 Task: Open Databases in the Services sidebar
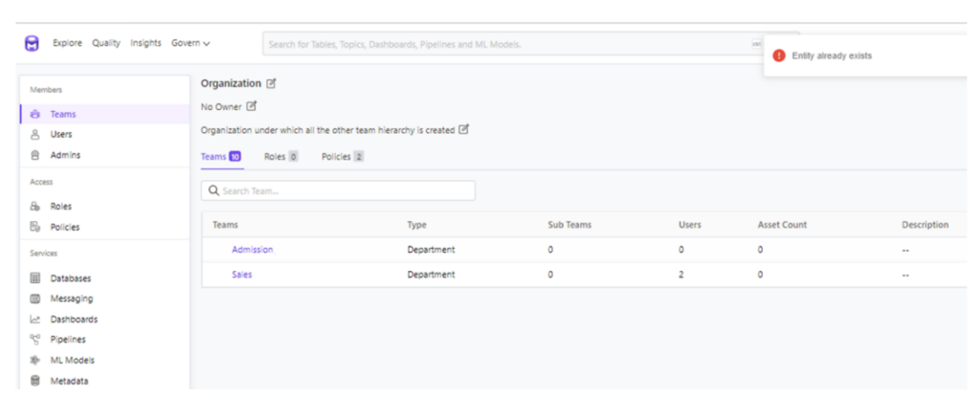[x=70, y=278]
